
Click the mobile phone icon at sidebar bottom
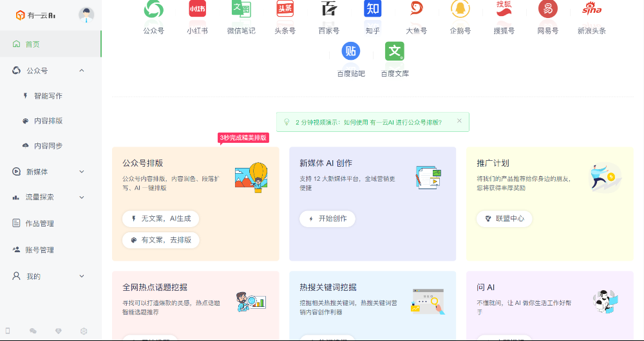point(7,331)
